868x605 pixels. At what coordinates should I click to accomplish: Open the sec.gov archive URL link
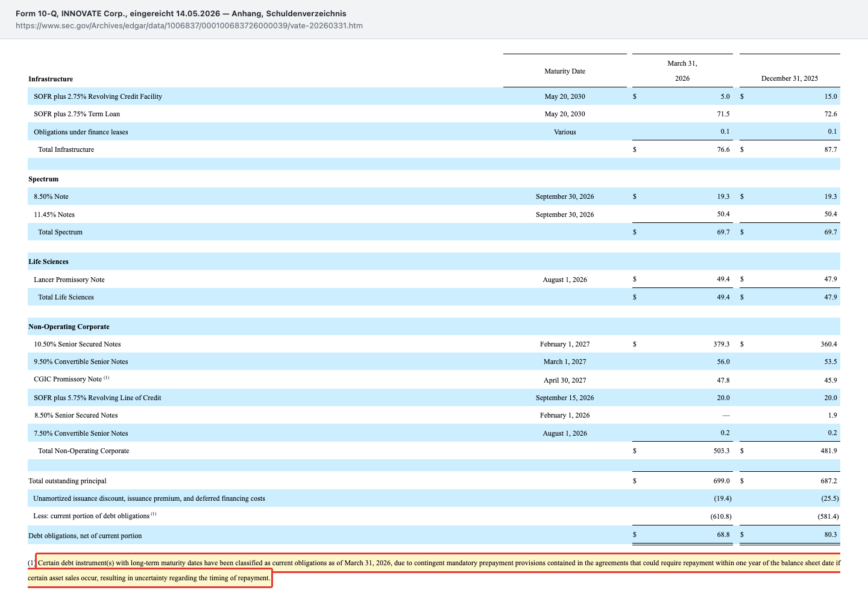(x=189, y=26)
